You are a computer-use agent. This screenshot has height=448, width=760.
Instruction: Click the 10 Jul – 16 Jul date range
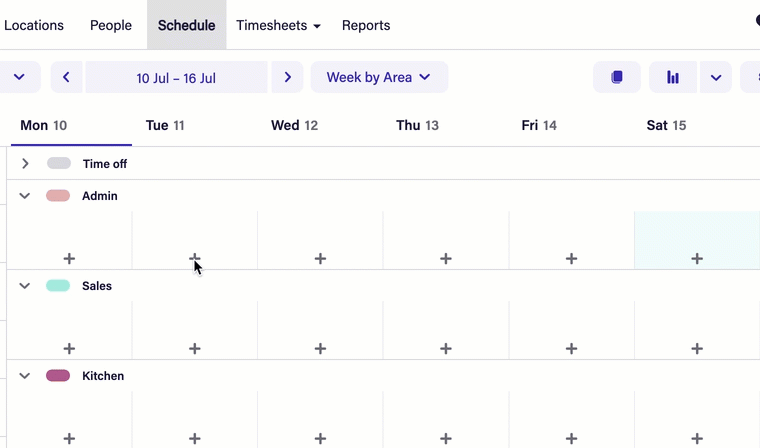176,77
